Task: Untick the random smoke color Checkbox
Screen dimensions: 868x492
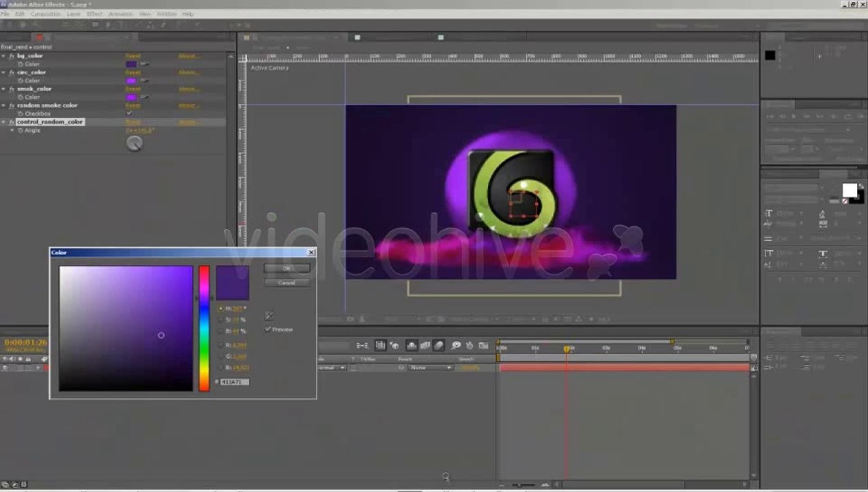Action: click(129, 113)
